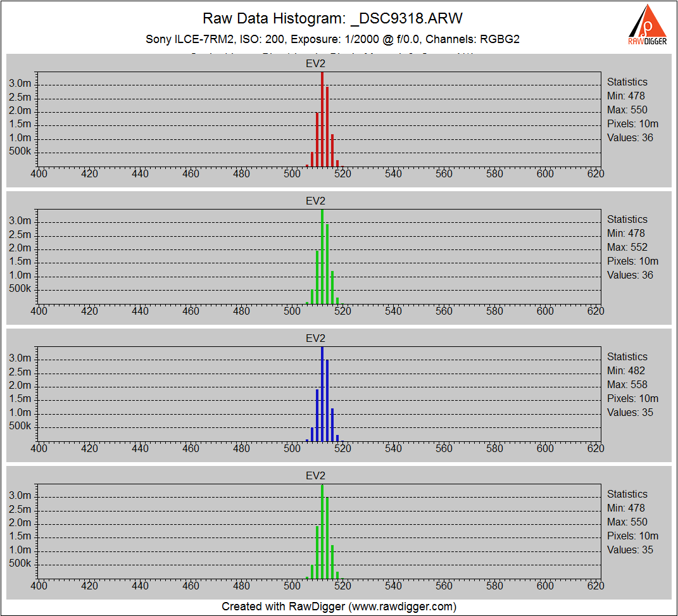This screenshot has width=678, height=616.
Task: Click "Min: 478" beside the first green histogram
Action: 625,234
